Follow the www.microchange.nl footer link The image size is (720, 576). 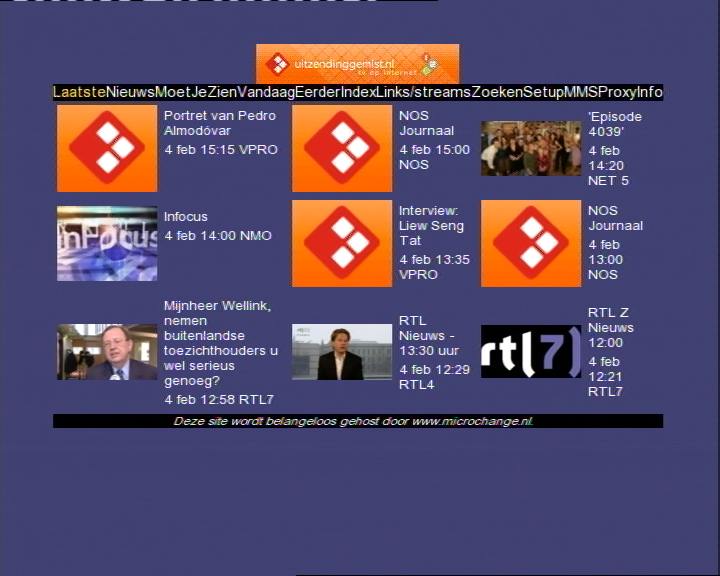click(x=472, y=421)
